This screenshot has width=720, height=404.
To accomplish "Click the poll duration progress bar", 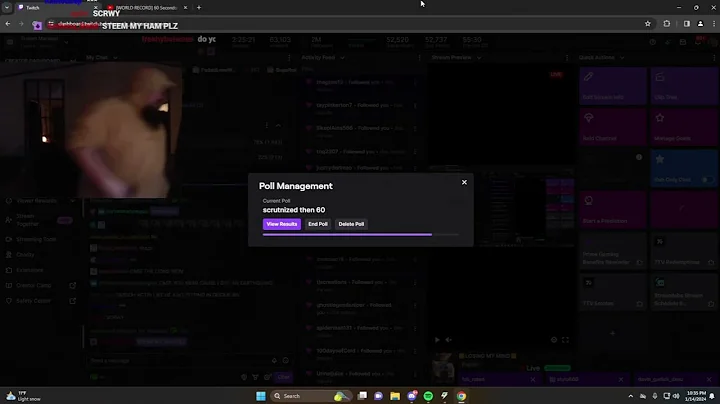I will [x=360, y=235].
